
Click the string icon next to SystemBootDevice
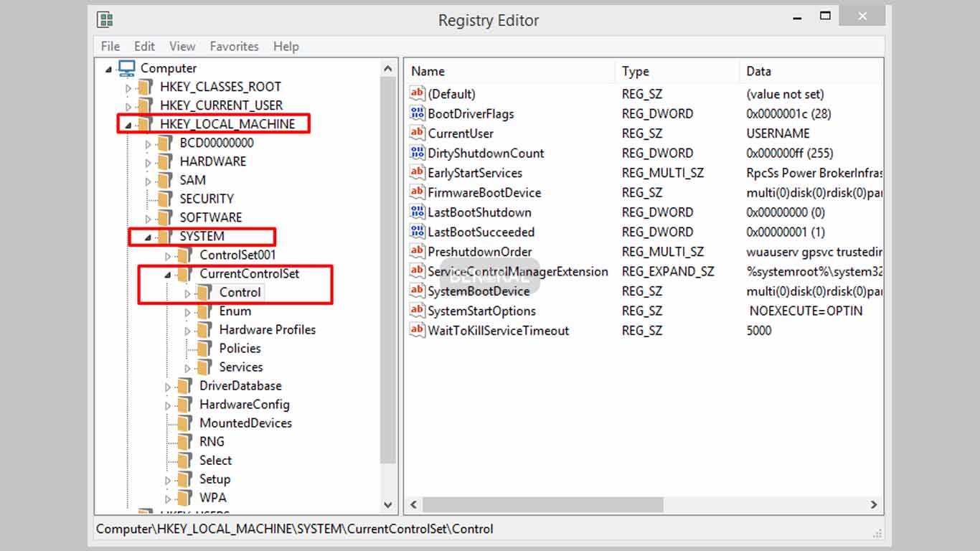417,291
